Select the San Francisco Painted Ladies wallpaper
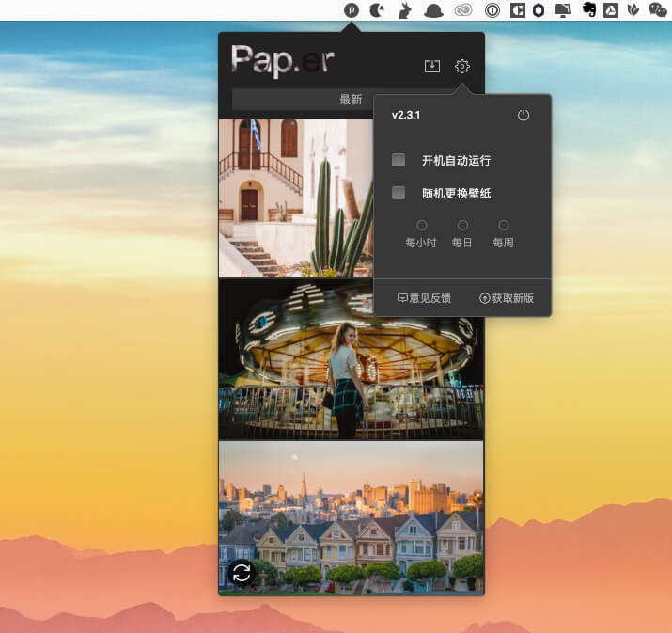The height and width of the screenshot is (633, 672). (351, 517)
